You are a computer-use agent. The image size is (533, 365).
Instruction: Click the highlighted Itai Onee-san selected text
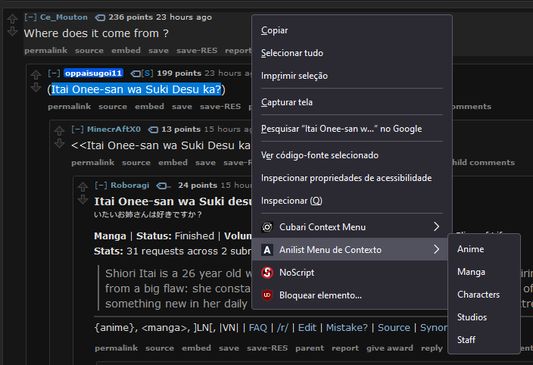[136, 89]
